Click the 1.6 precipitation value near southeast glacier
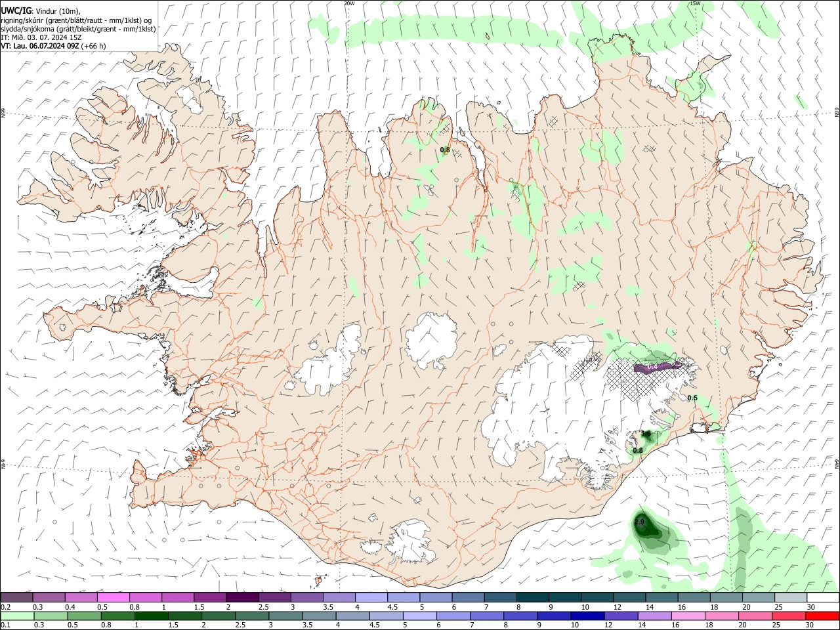 point(646,434)
